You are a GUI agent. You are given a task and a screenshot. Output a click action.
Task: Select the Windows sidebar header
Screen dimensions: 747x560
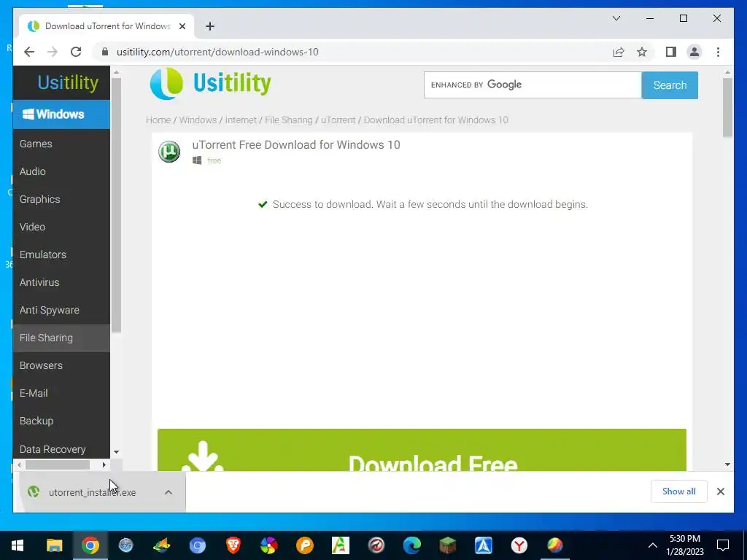click(x=61, y=114)
